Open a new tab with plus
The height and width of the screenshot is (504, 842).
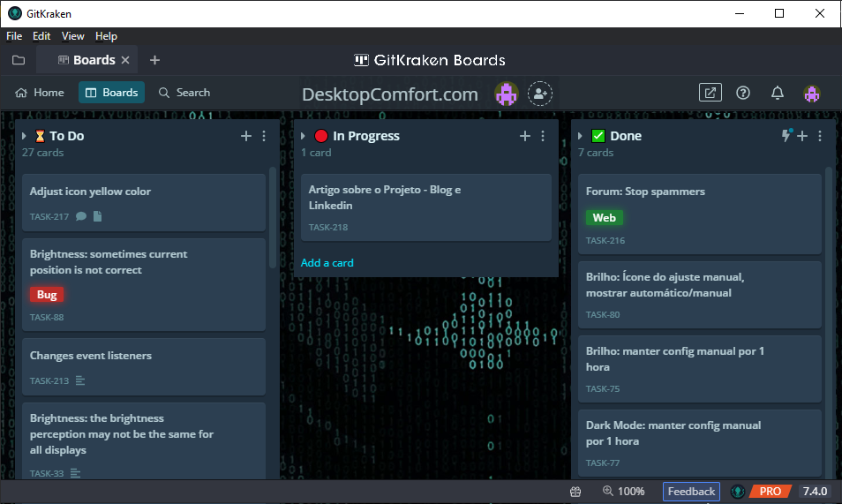[154, 60]
